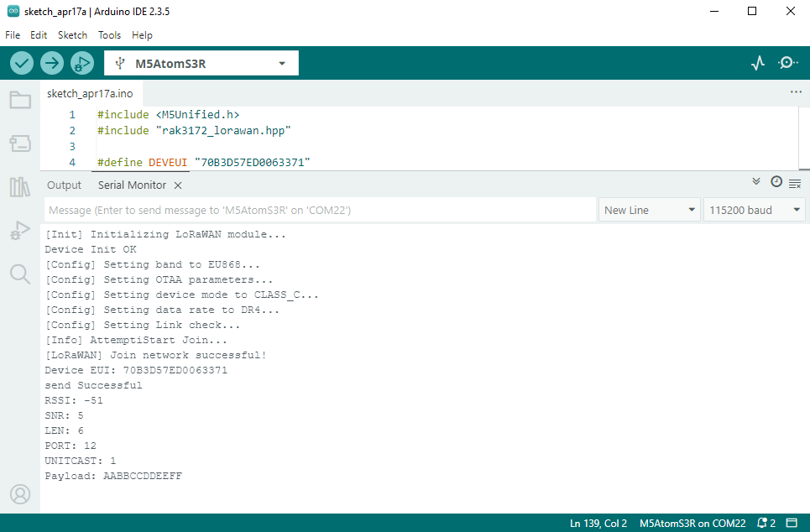Screen dimensions: 810x532
Task: Open the Debug panel in the sidebar
Action: 20,230
